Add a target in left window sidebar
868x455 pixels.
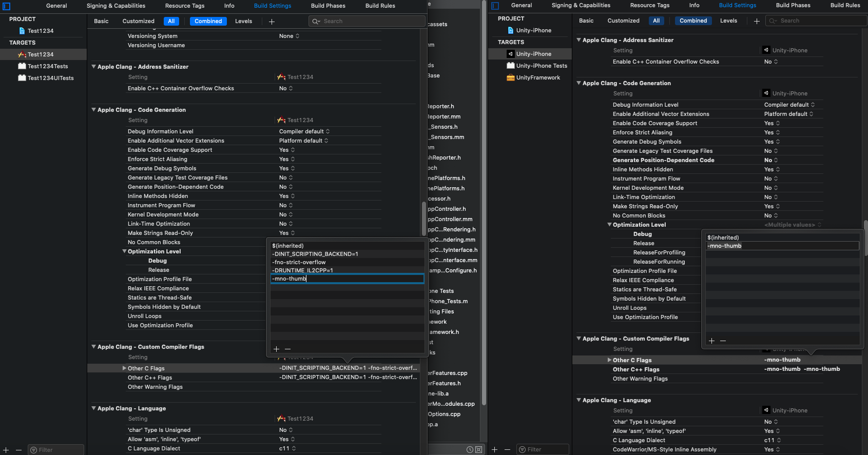pyautogui.click(x=6, y=450)
